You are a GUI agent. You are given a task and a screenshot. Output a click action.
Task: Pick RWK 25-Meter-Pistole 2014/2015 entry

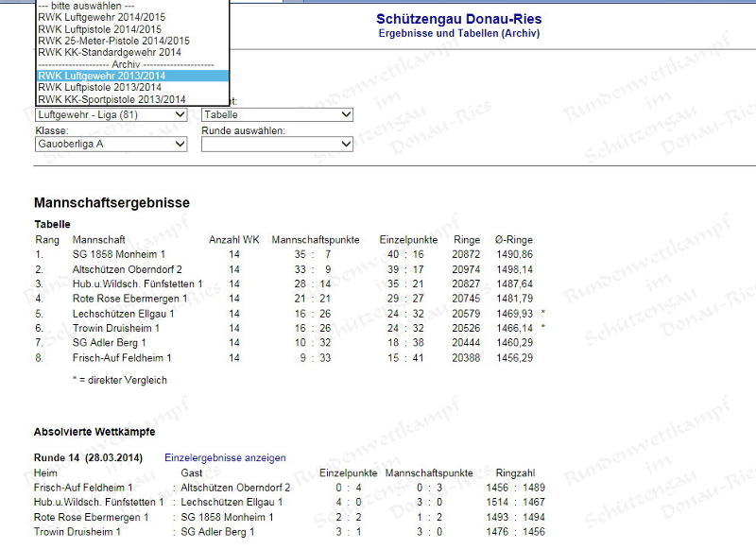tap(132, 41)
